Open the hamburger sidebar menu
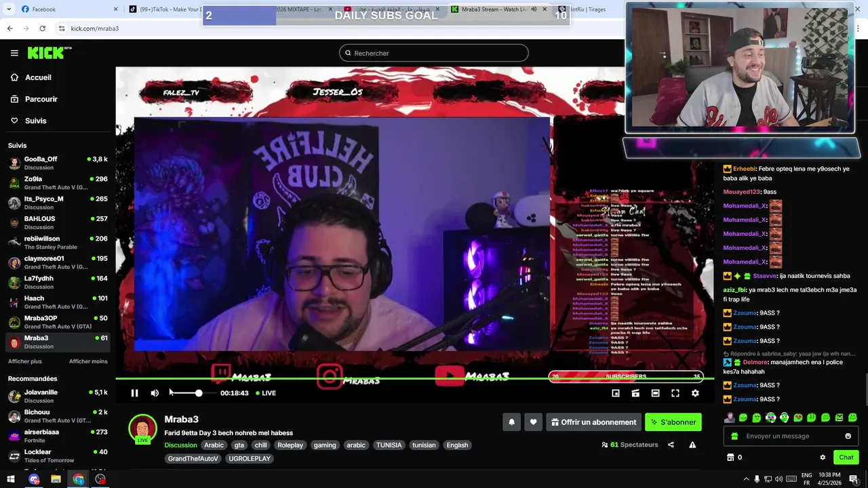This screenshot has height=488, width=868. point(14,53)
